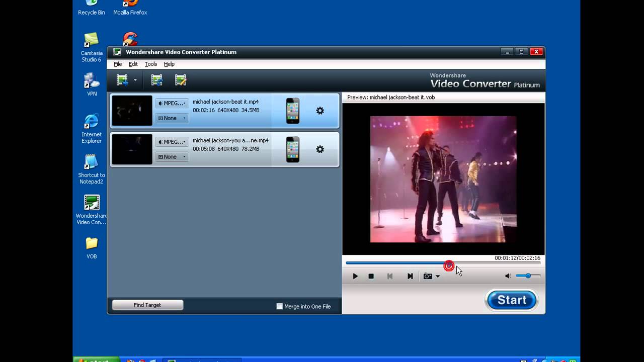The height and width of the screenshot is (362, 644).
Task: Stop the preview playback
Action: point(371,276)
